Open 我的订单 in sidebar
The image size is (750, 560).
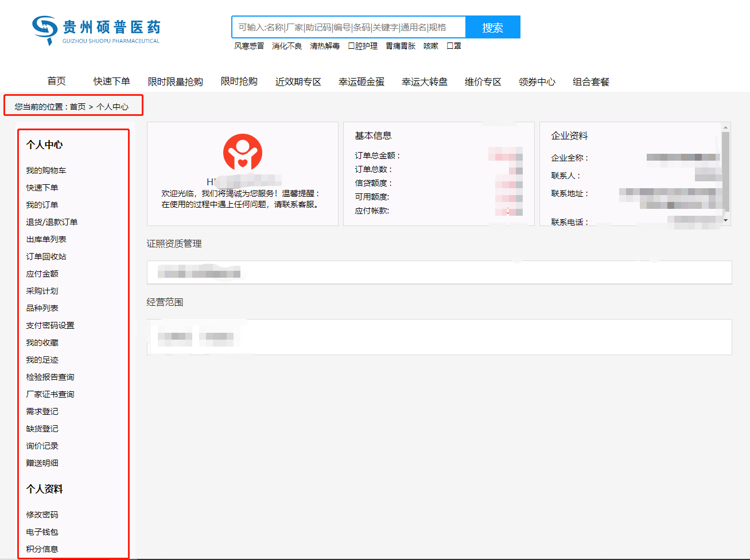[x=42, y=205]
